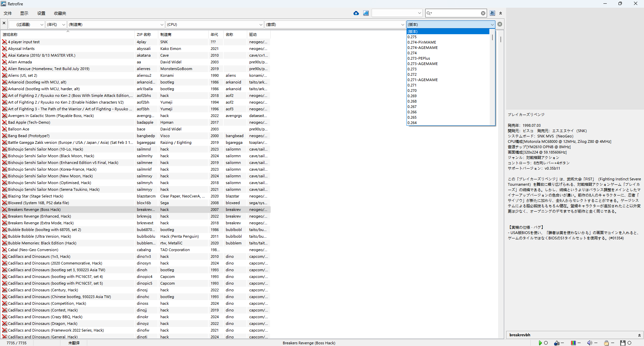Close the filter bar with the left X
644x346 pixels.
[x=4, y=23]
